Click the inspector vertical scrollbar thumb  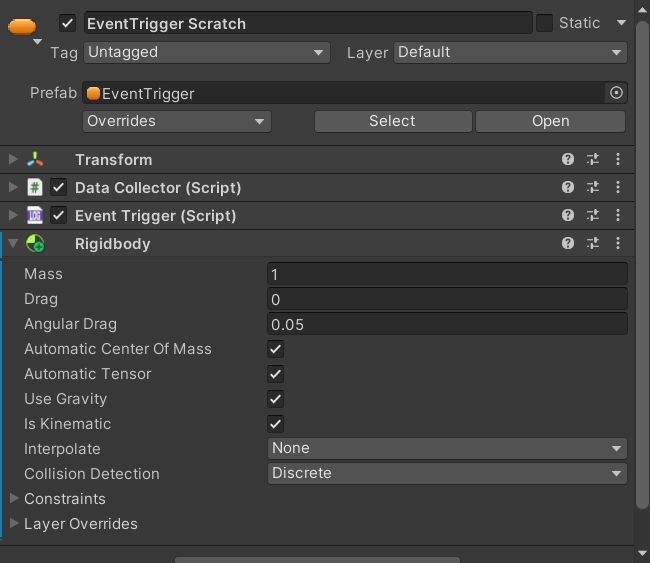click(x=642, y=264)
